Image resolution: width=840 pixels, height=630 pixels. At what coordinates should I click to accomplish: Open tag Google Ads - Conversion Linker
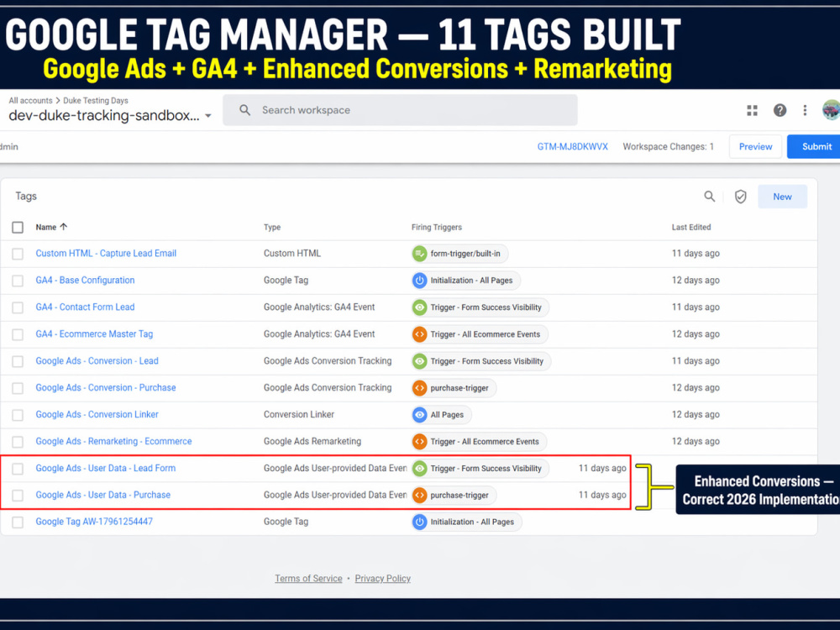[x=97, y=415]
